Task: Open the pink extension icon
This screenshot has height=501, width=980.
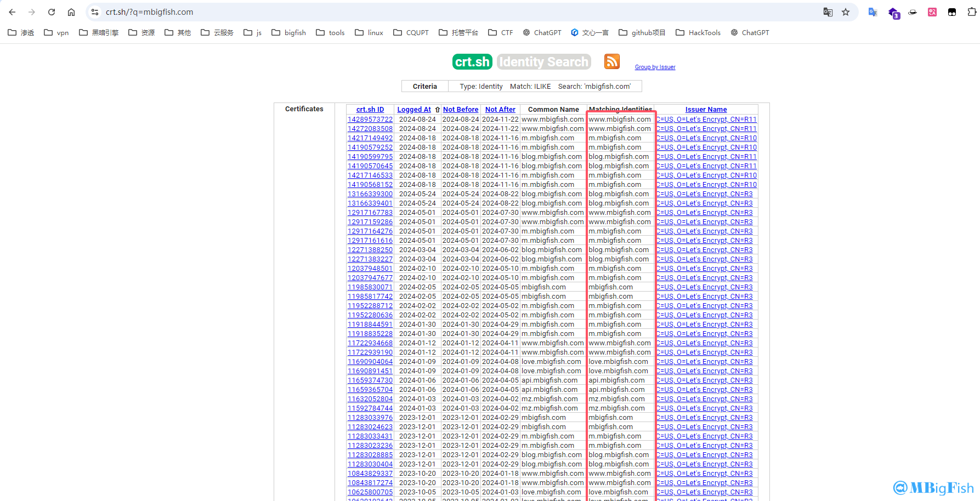Action: tap(932, 12)
